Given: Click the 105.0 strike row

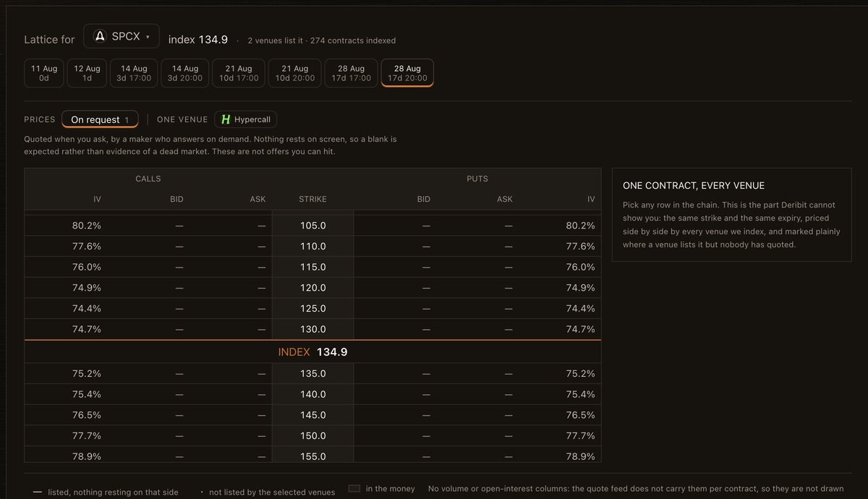Looking at the screenshot, I should pyautogui.click(x=312, y=226).
